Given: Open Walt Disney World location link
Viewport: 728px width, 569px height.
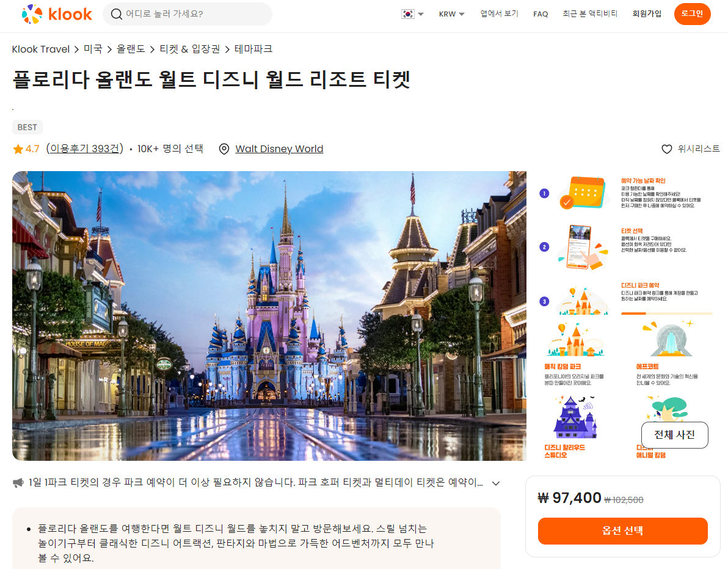Looking at the screenshot, I should pos(279,149).
